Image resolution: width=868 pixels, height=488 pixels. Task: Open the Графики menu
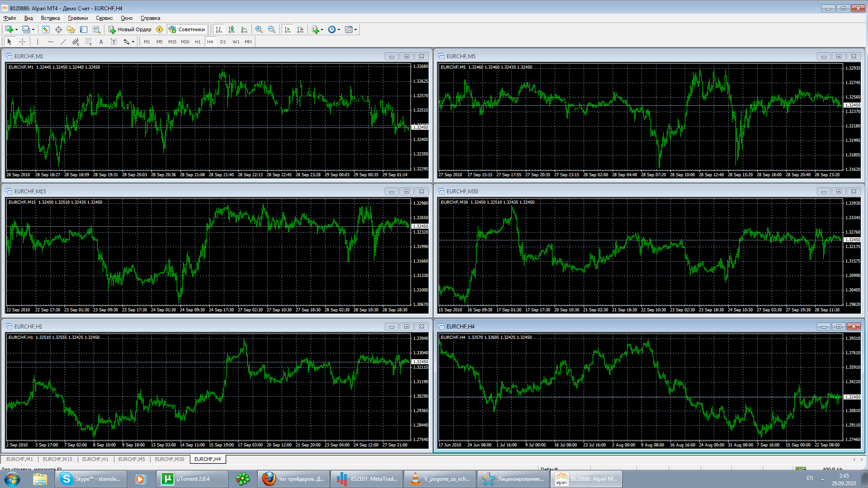(78, 18)
